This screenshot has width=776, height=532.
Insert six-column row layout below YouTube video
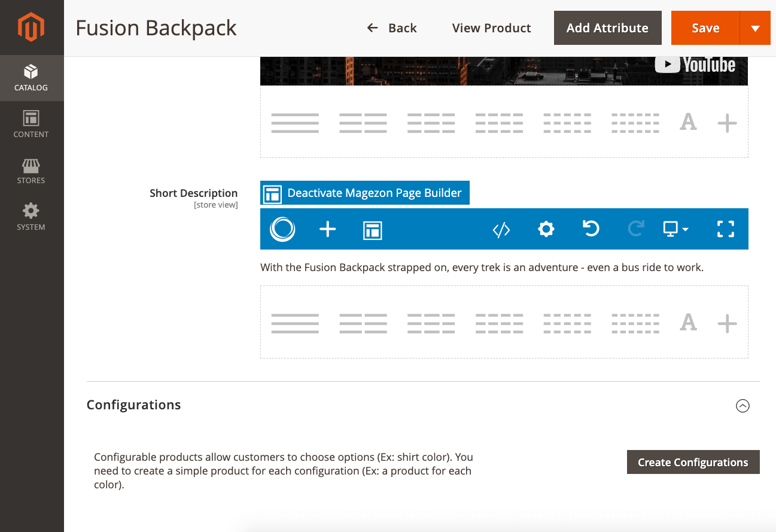[635, 123]
